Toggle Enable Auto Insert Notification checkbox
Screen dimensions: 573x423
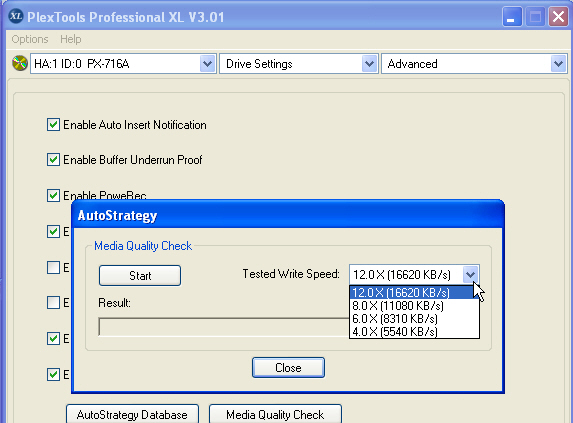(x=53, y=125)
